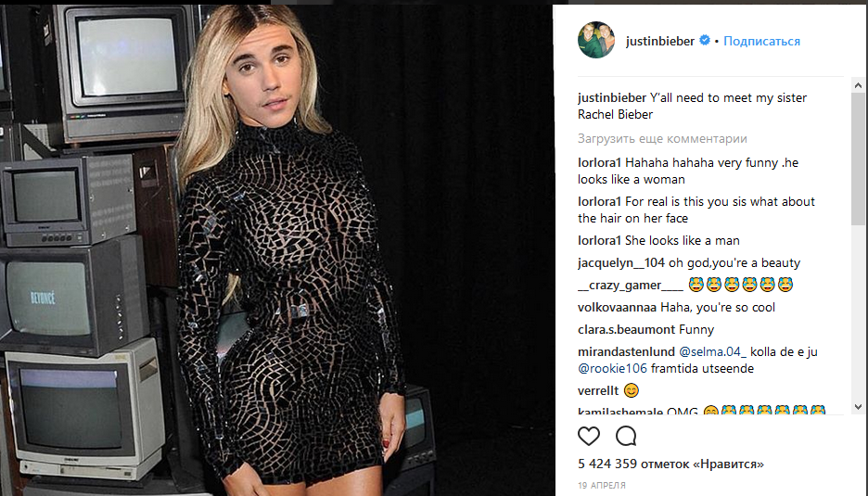Screen dimensions: 868x496
Task: Open @selma.04_ mention link
Action: click(712, 351)
